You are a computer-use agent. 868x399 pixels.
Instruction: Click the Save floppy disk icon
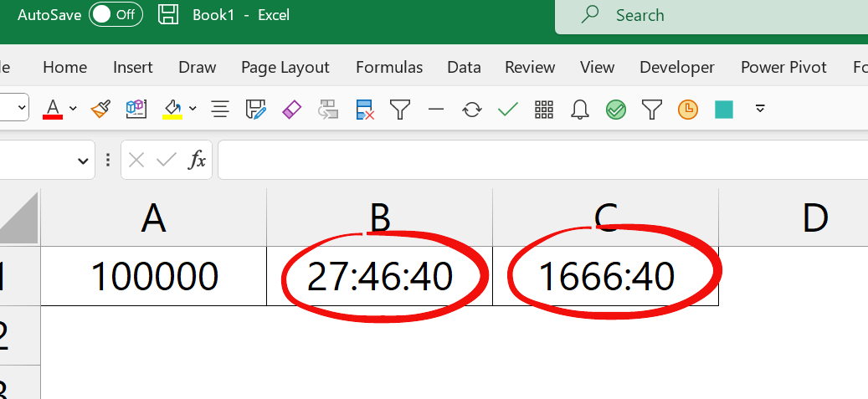coord(168,14)
